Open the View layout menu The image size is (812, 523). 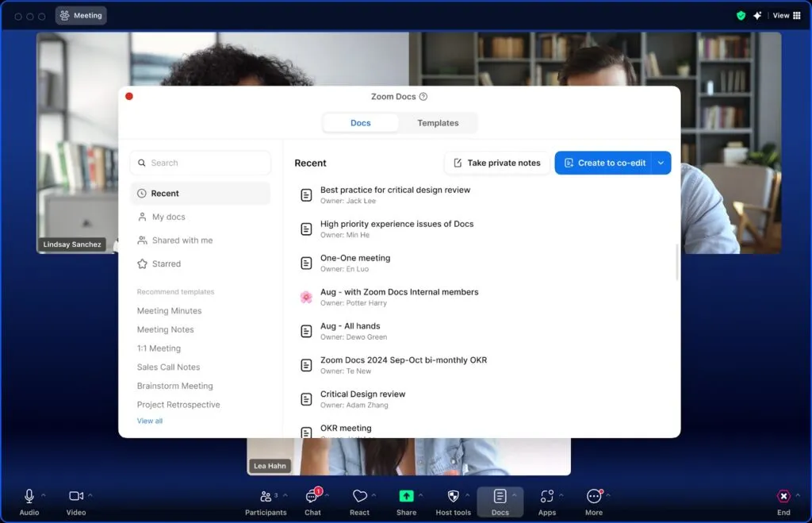coord(785,15)
